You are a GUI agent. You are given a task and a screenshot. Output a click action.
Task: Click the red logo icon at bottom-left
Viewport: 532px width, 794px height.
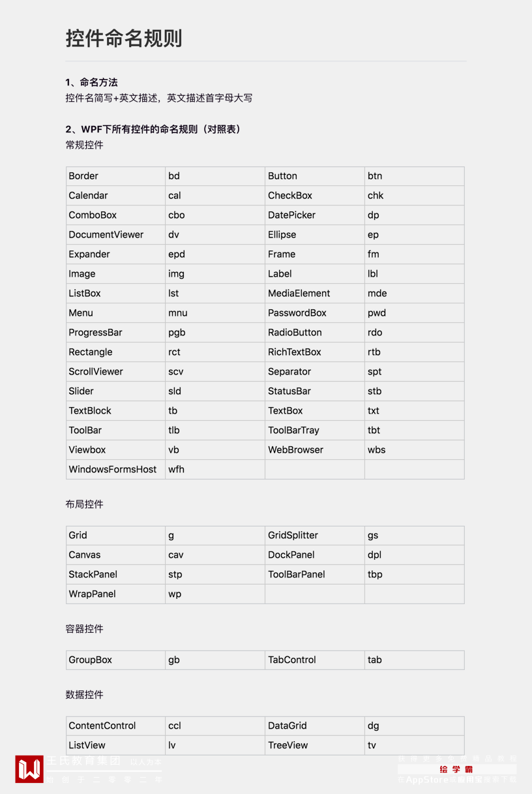[x=29, y=769]
